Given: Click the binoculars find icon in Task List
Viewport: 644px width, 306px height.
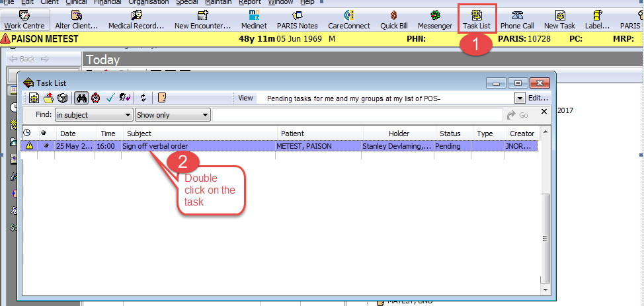Looking at the screenshot, I should point(82,98).
